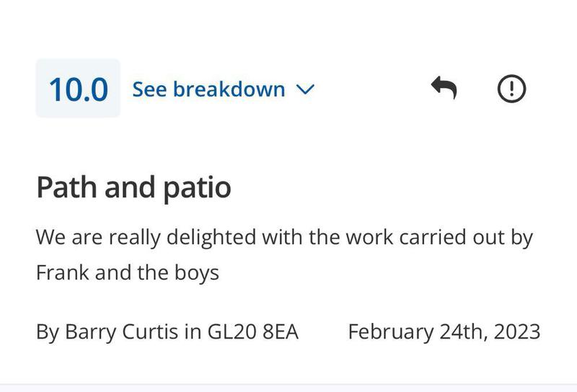Click the report exclamation circle icon
577x392 pixels.
(512, 89)
